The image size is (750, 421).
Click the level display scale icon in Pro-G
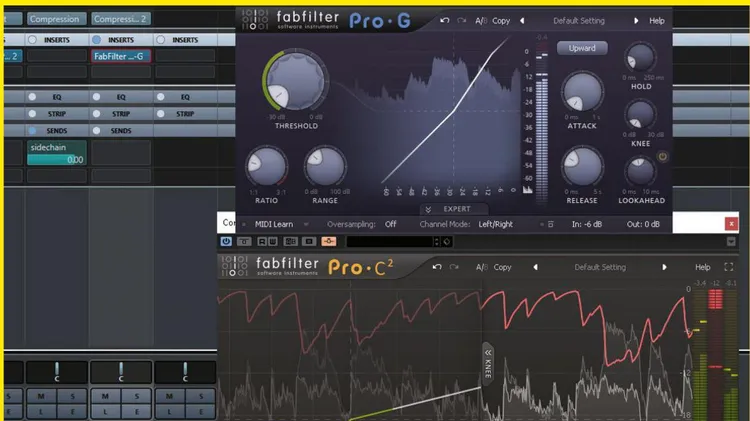pyautogui.click(x=527, y=190)
